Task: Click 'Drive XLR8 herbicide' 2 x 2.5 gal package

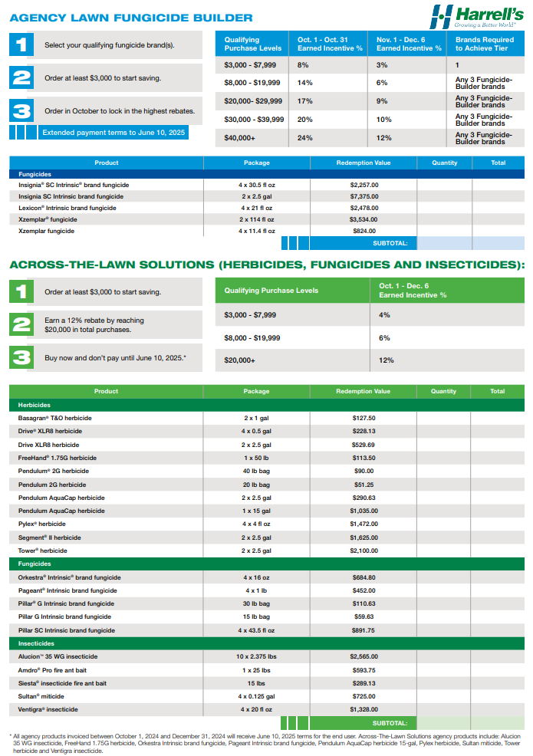Action: click(257, 445)
